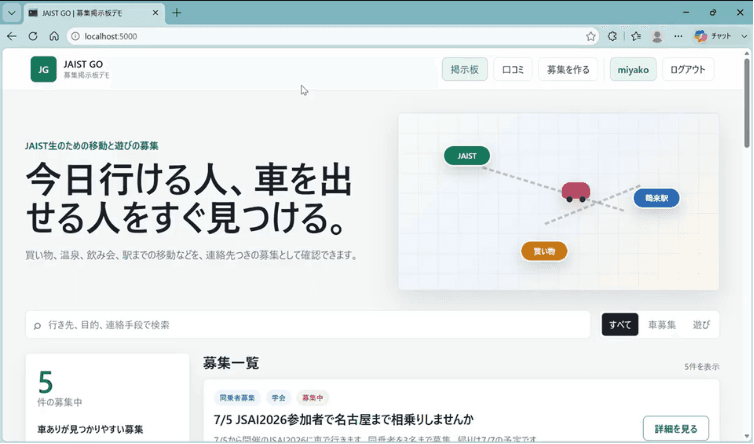Screen dimensions: 754x444
Task: Click the ログアウト button
Action: point(688,70)
